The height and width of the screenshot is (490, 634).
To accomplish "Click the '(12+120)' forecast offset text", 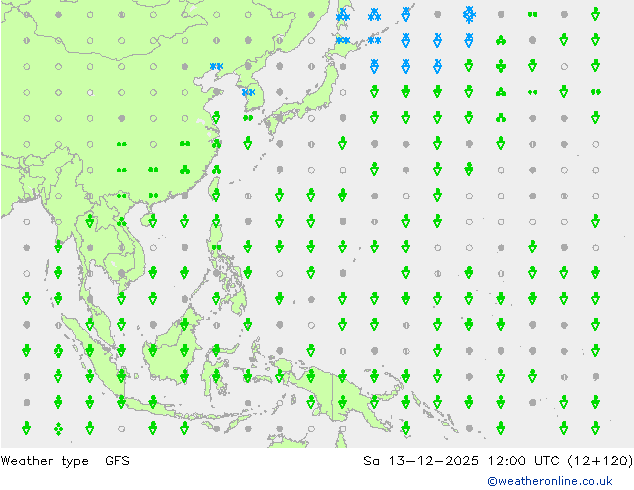I will click(600, 460).
